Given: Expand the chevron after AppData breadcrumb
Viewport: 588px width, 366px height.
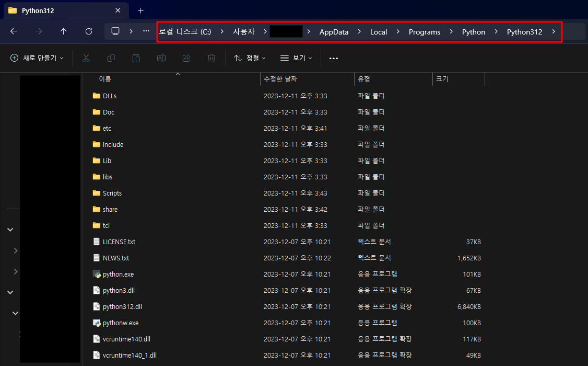Looking at the screenshot, I should [x=359, y=32].
